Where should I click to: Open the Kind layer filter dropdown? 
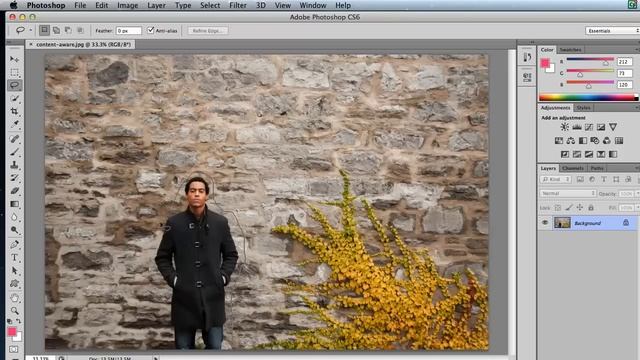coord(555,179)
